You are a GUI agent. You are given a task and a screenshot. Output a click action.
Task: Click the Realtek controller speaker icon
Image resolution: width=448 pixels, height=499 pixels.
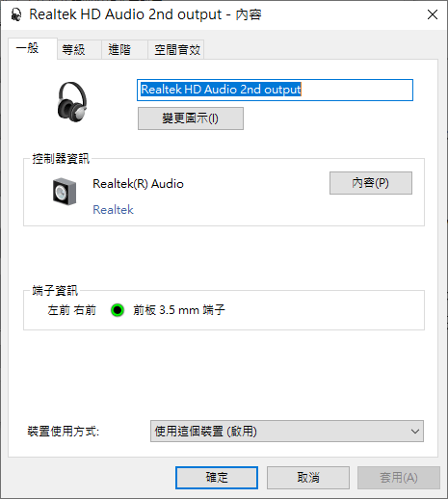click(65, 192)
